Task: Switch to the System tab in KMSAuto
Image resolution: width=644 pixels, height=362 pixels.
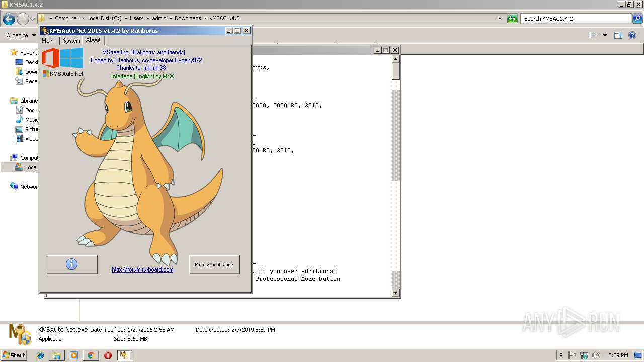Action: click(71, 41)
